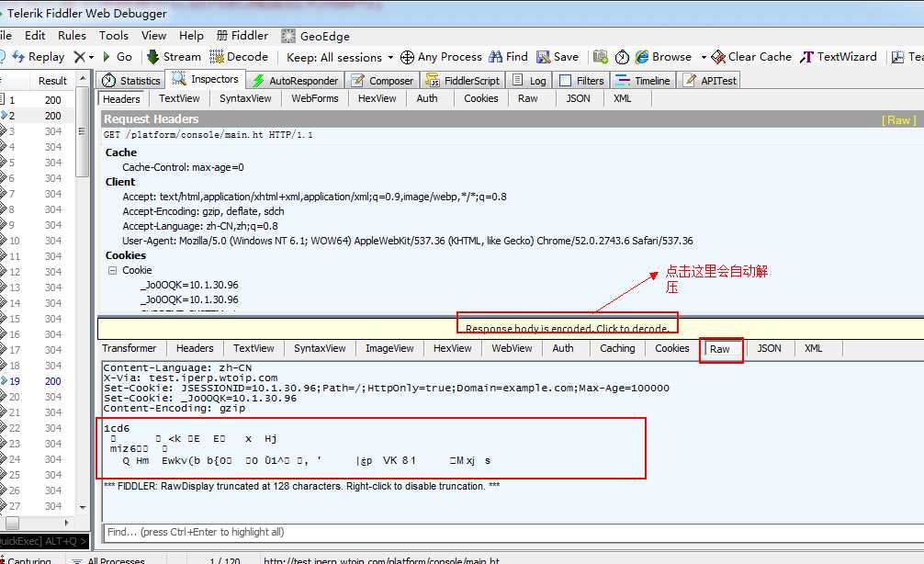The image size is (924, 564).
Task: Select response Raw tab
Action: (719, 349)
